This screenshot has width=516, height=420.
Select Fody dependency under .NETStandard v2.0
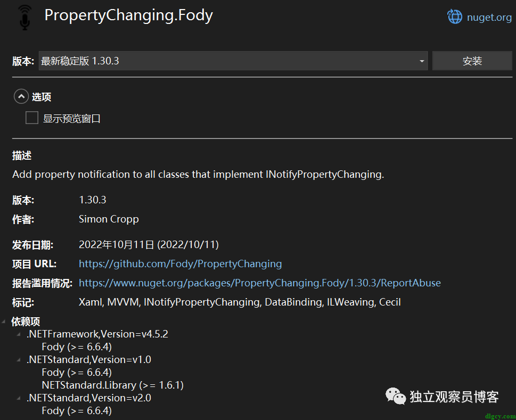click(77, 411)
